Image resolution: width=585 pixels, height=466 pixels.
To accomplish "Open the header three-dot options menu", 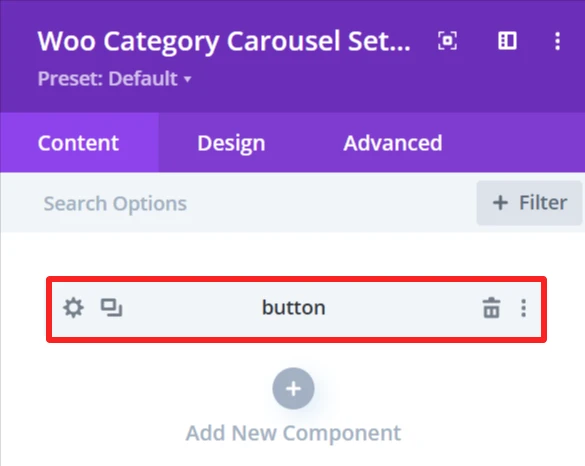I will pos(557,41).
